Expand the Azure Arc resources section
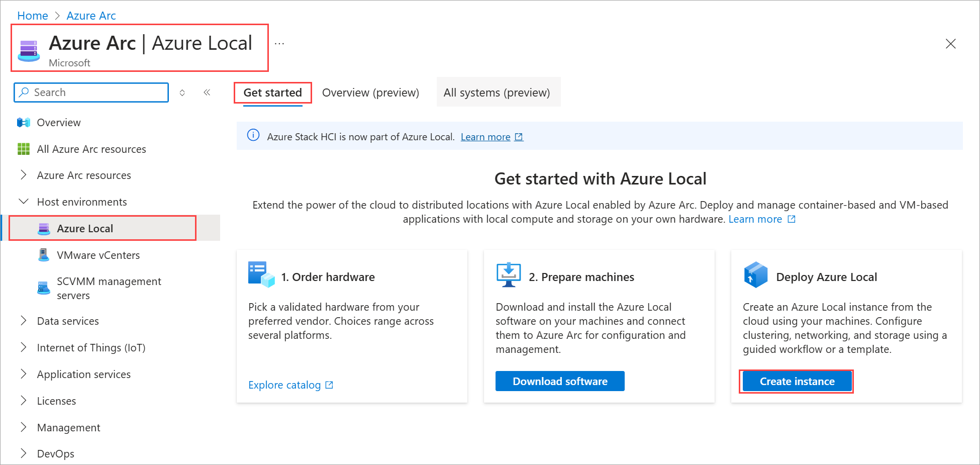 (x=24, y=175)
